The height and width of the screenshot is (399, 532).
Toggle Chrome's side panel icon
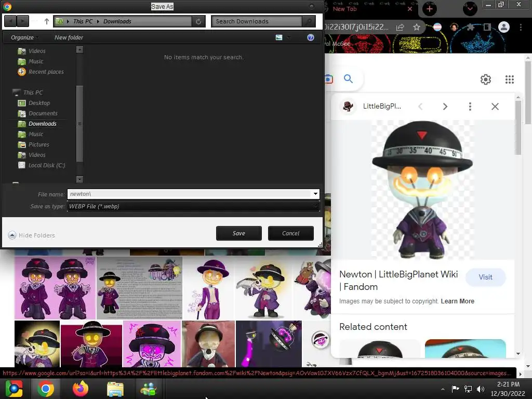(x=487, y=27)
